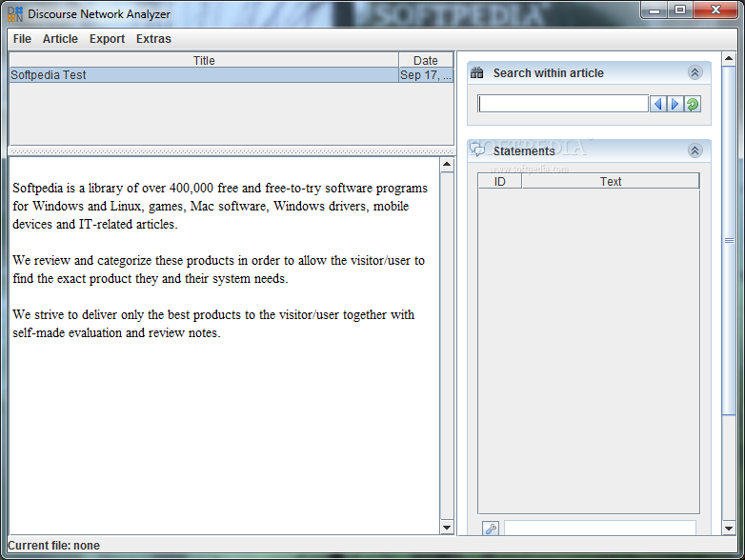The height and width of the screenshot is (560, 745).
Task: Click right sidebar scrollbar down arrow
Action: pyautogui.click(x=729, y=528)
